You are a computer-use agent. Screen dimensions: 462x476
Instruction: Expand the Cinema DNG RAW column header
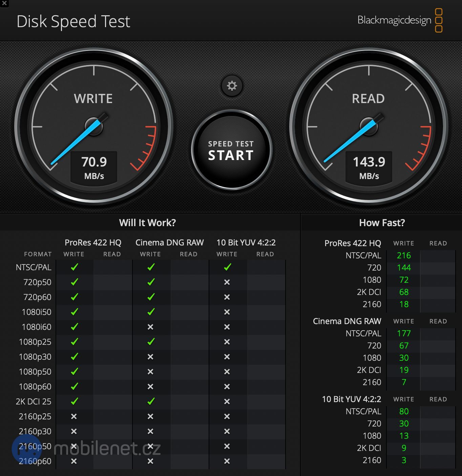click(169, 242)
